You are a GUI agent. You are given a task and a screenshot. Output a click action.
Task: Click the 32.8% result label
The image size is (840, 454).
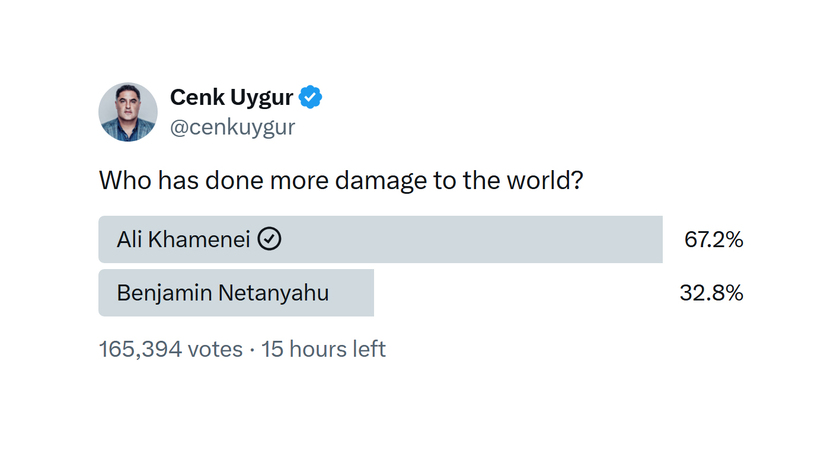(x=713, y=293)
